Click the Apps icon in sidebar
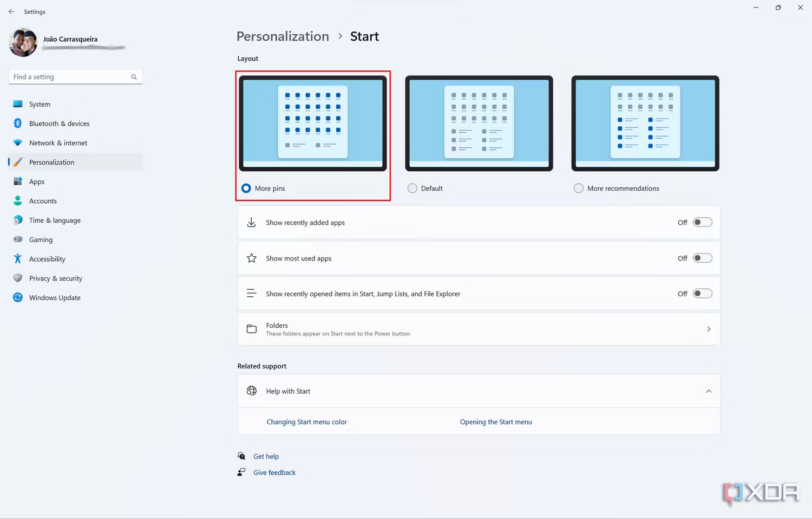812x519 pixels. coord(18,181)
